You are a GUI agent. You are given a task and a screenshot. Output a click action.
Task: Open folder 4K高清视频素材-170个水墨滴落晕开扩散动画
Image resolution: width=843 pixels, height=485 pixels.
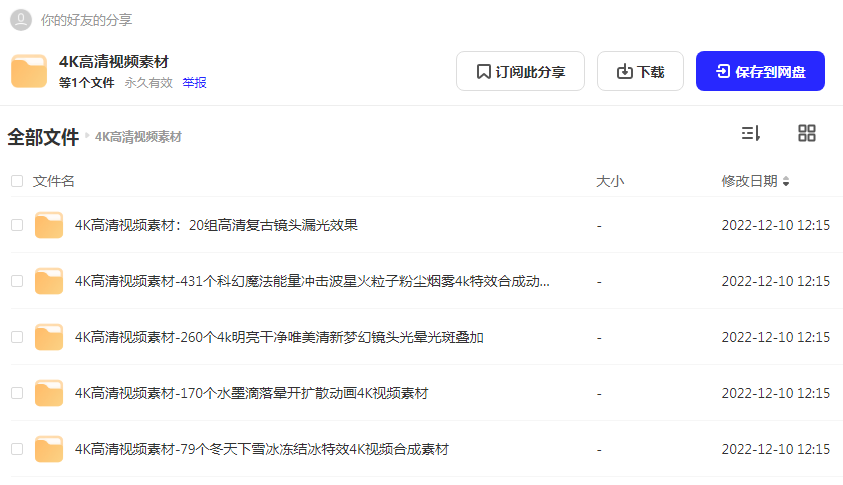(252, 393)
